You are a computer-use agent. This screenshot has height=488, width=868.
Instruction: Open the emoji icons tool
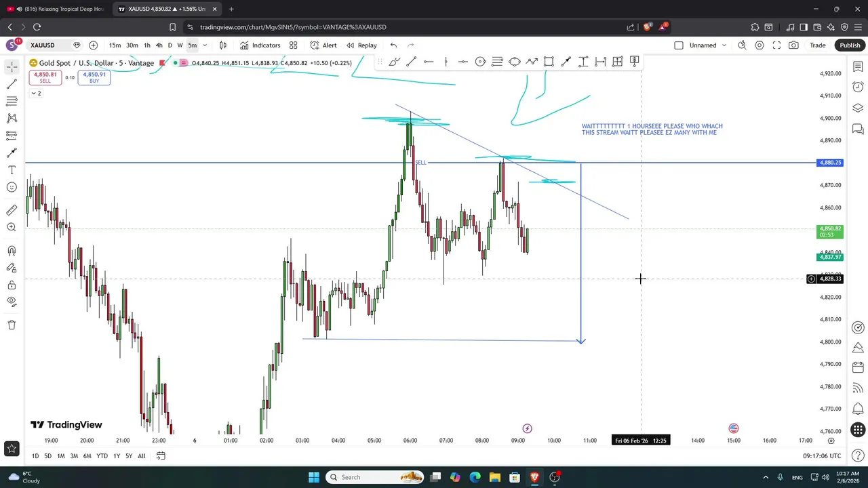click(12, 187)
